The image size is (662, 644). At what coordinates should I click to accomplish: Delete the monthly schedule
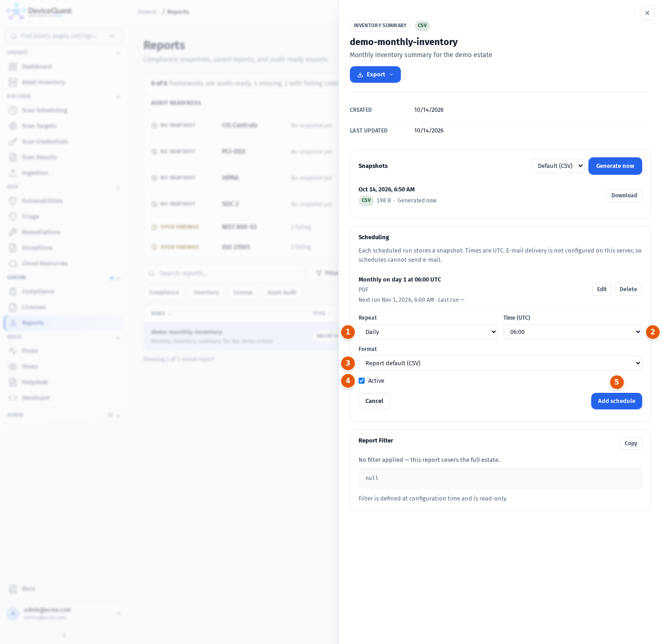(x=628, y=289)
